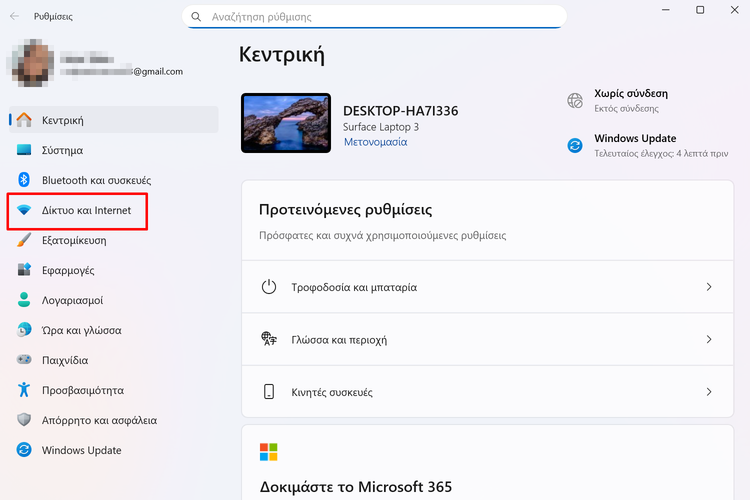
Task: Go back with the arrow button
Action: [14, 17]
